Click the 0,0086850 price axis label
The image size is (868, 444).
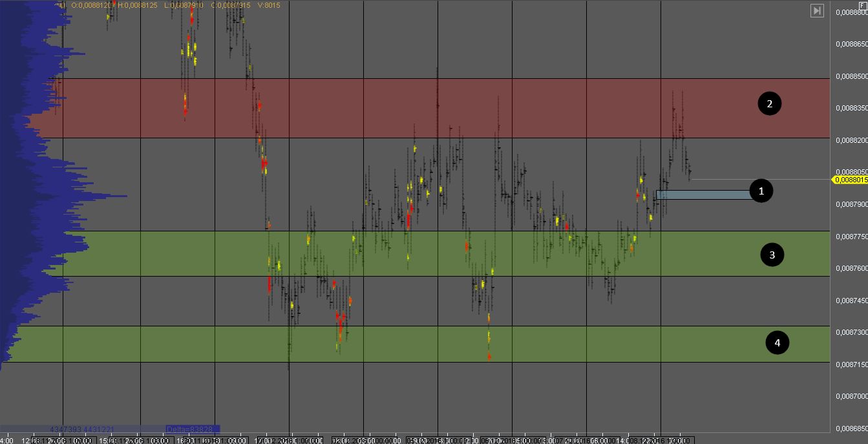click(851, 428)
